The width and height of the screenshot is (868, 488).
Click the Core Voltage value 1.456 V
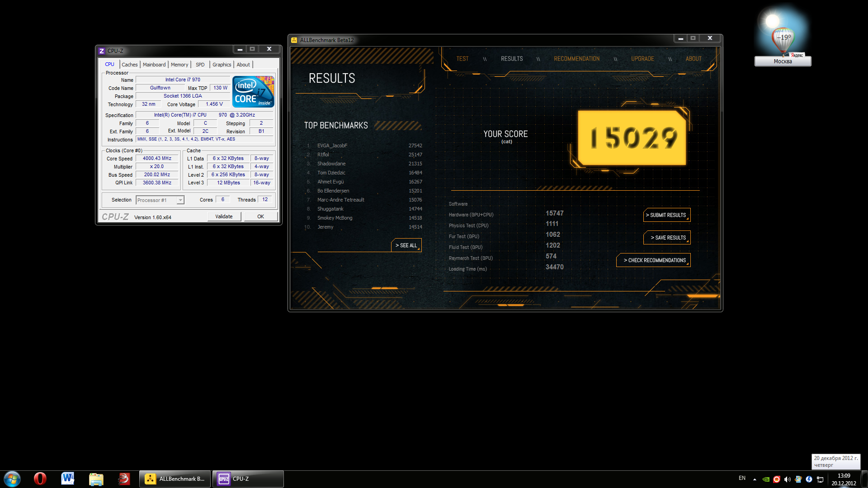point(214,104)
